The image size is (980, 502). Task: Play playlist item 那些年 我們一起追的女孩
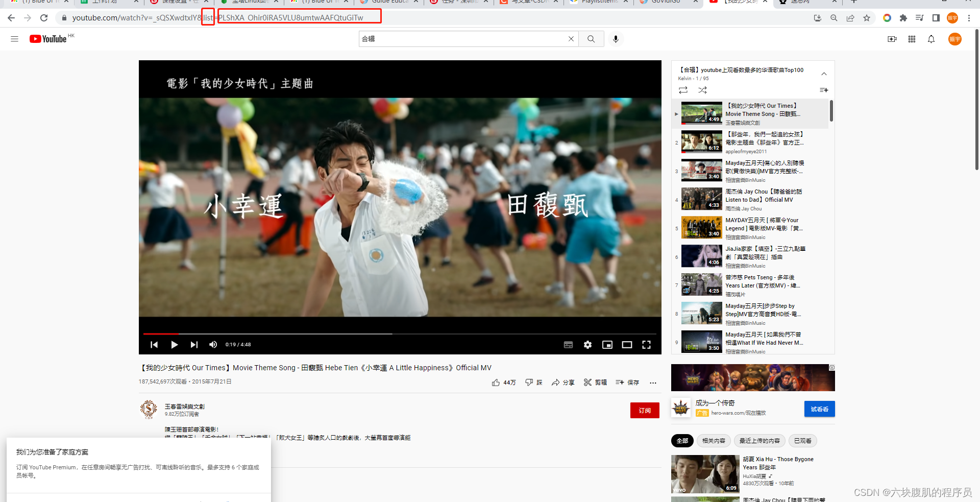750,142
